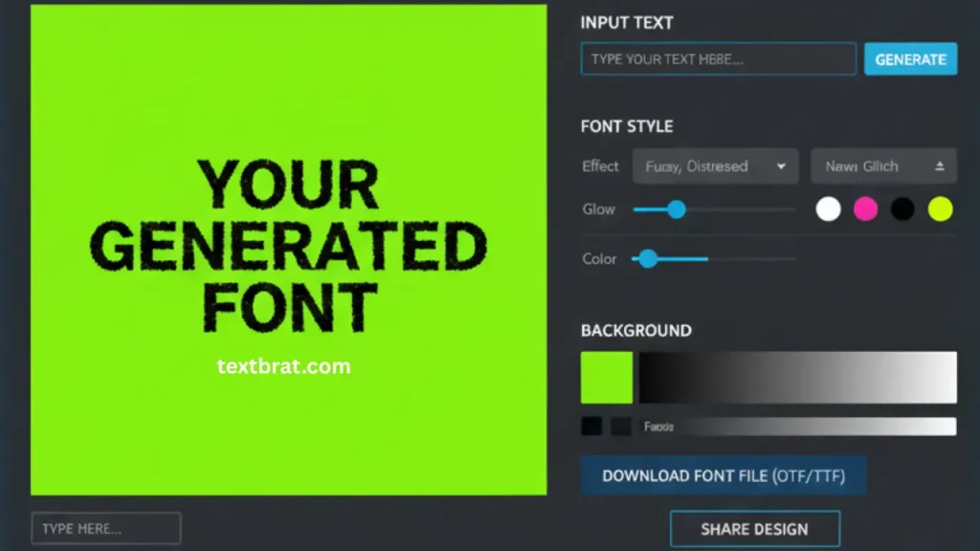Click Download Font File (OTF/TTF)
The height and width of the screenshot is (551, 980).
pyautogui.click(x=724, y=475)
